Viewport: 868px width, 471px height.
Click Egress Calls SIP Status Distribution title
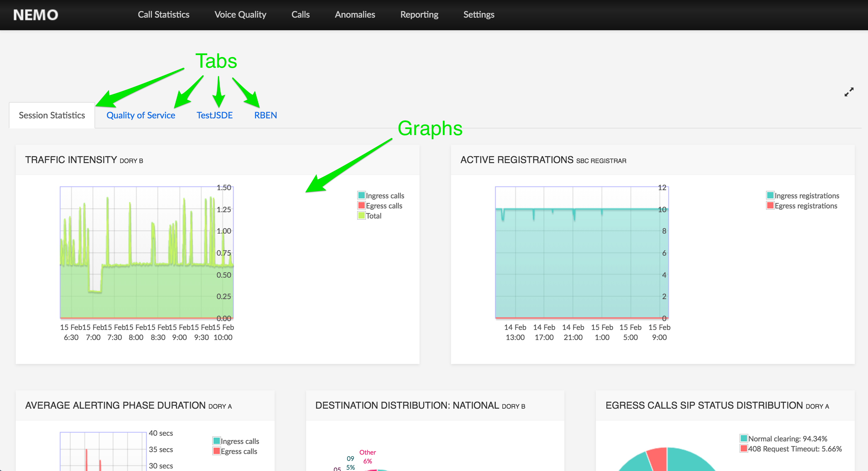coord(717,405)
